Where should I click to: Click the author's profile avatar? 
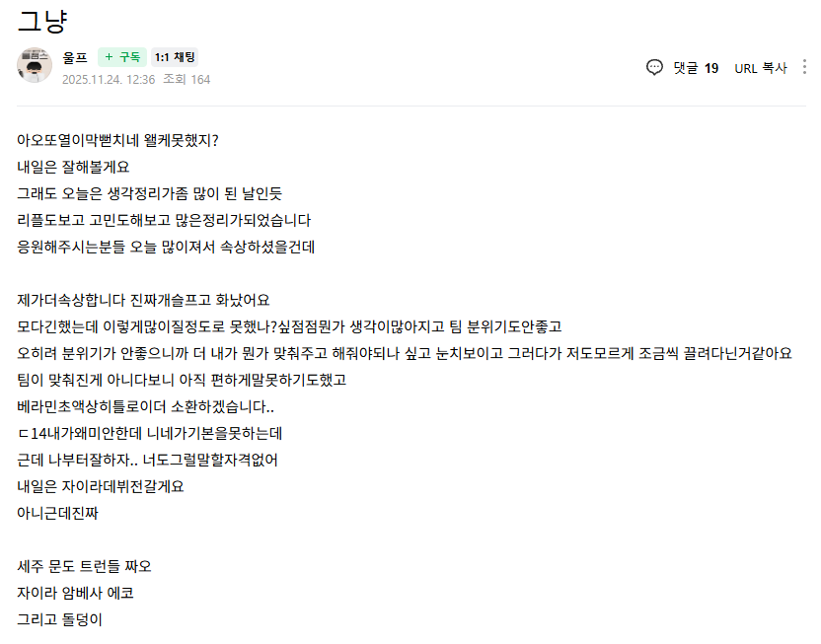(35, 65)
